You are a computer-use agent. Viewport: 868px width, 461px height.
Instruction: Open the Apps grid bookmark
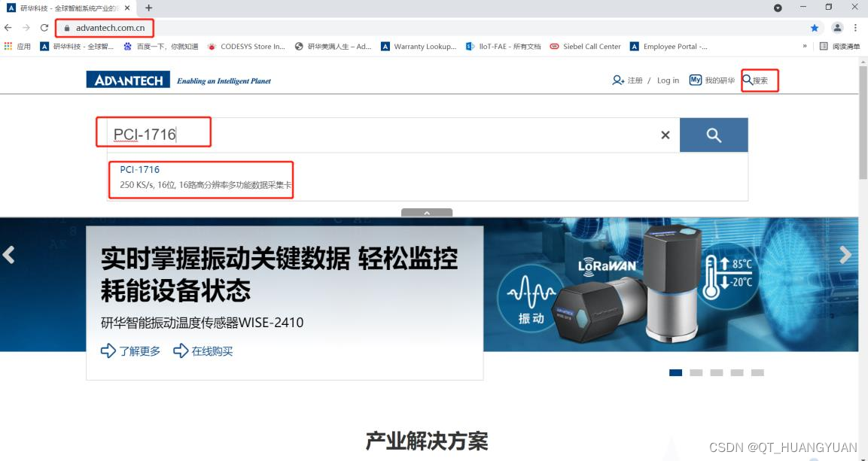point(17,47)
